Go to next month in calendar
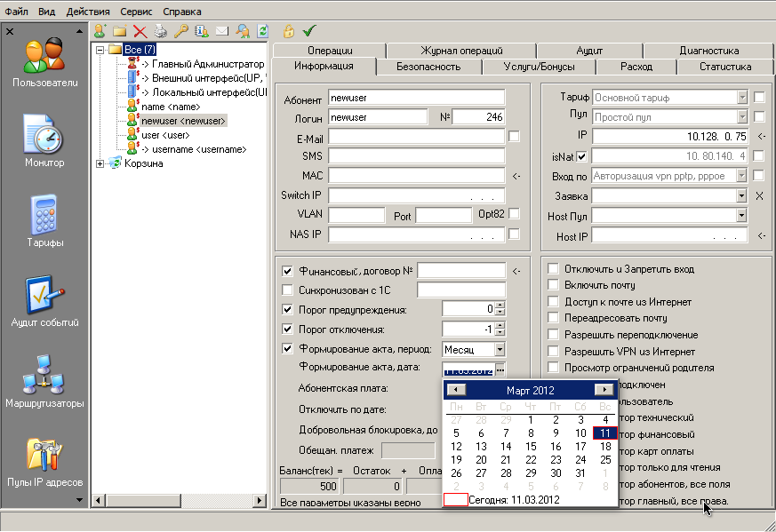This screenshot has height=532, width=776. coord(604,390)
